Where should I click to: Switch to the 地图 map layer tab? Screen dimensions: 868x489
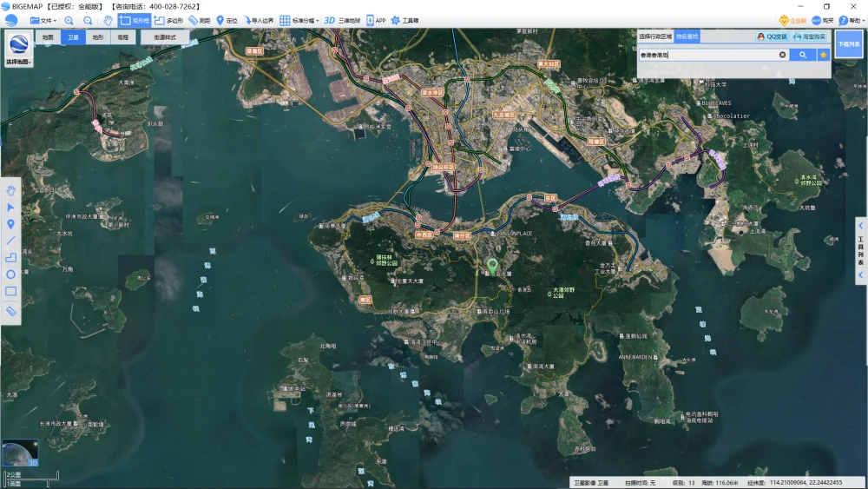tap(48, 37)
